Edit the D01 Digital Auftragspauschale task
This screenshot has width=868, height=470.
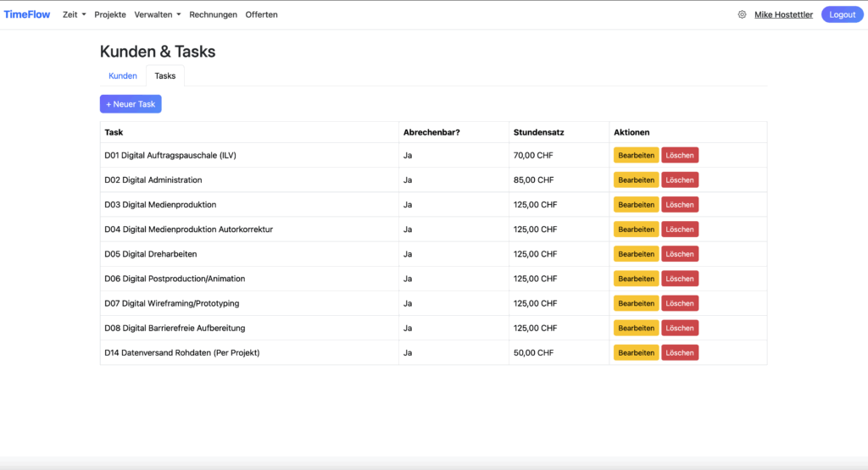click(636, 156)
